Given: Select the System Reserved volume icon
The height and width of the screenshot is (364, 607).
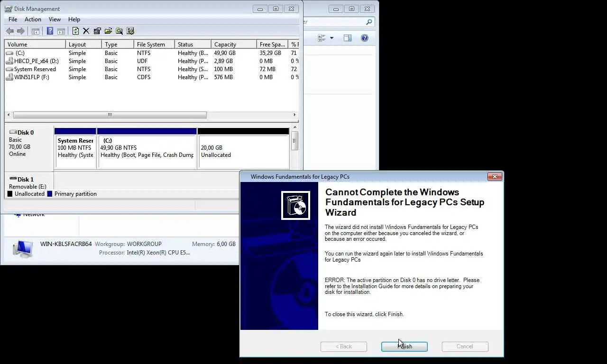Looking at the screenshot, I should pos(9,69).
